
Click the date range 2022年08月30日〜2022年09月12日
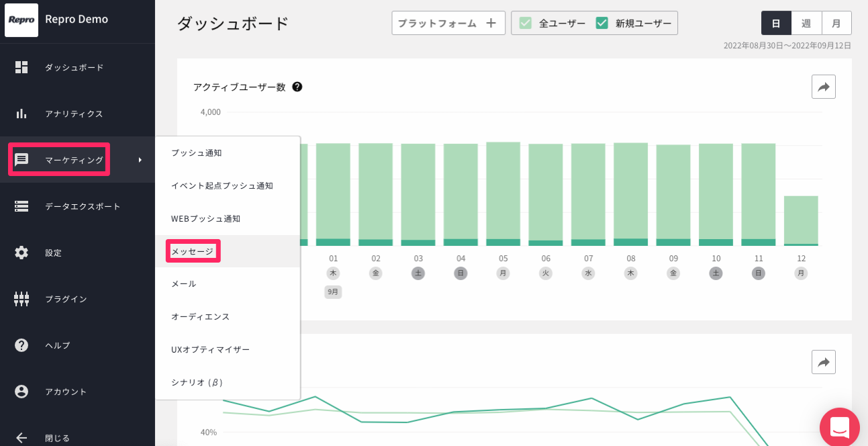787,46
